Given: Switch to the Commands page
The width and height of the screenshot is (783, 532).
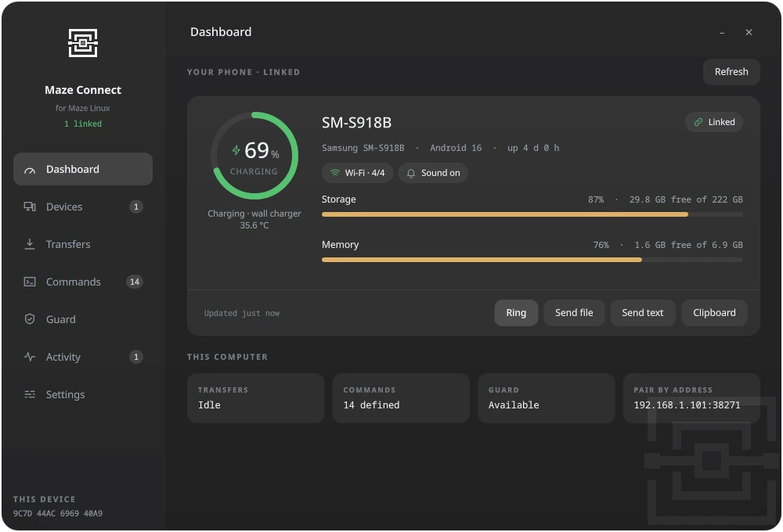Looking at the screenshot, I should coord(83,282).
